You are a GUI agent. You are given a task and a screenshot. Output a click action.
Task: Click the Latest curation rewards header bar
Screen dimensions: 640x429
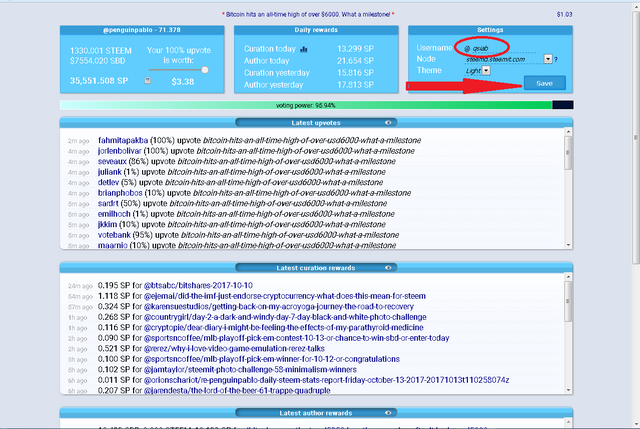click(316, 268)
